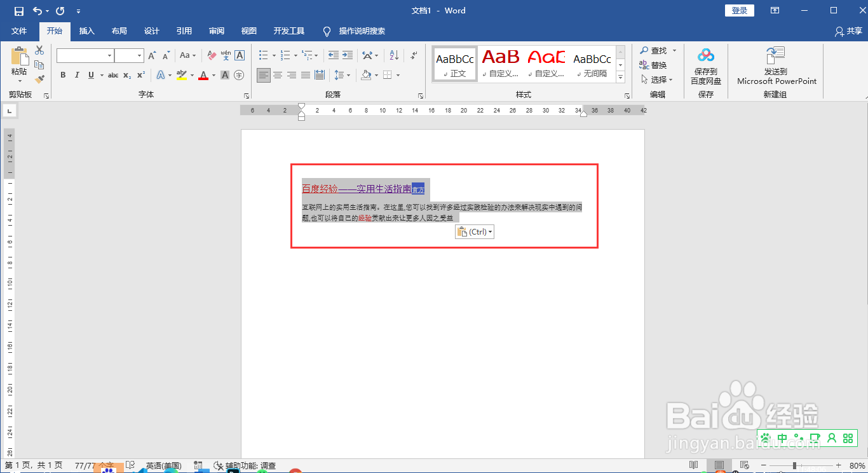
Task: Open the line spacing dropdown
Action: click(349, 75)
